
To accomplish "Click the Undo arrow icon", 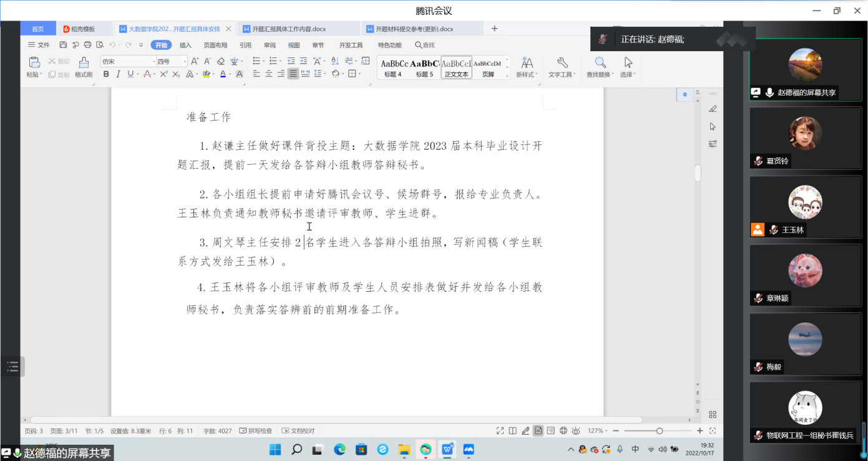I will coord(112,45).
